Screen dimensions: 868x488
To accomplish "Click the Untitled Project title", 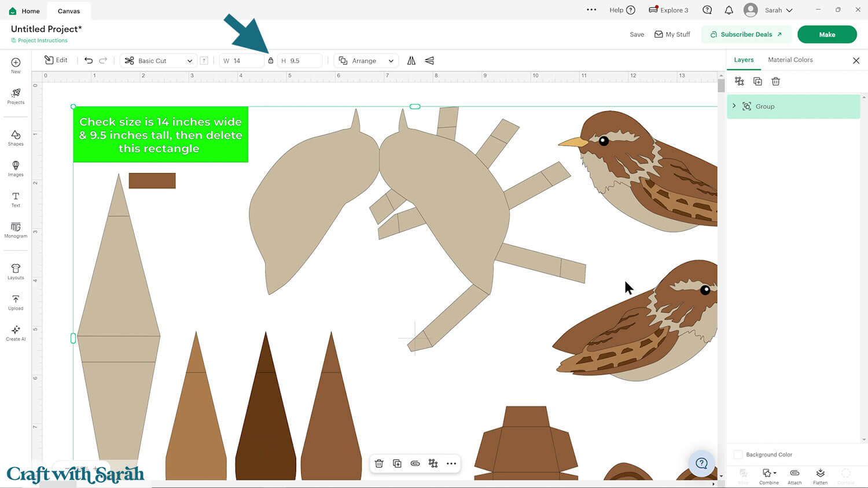I will point(46,29).
